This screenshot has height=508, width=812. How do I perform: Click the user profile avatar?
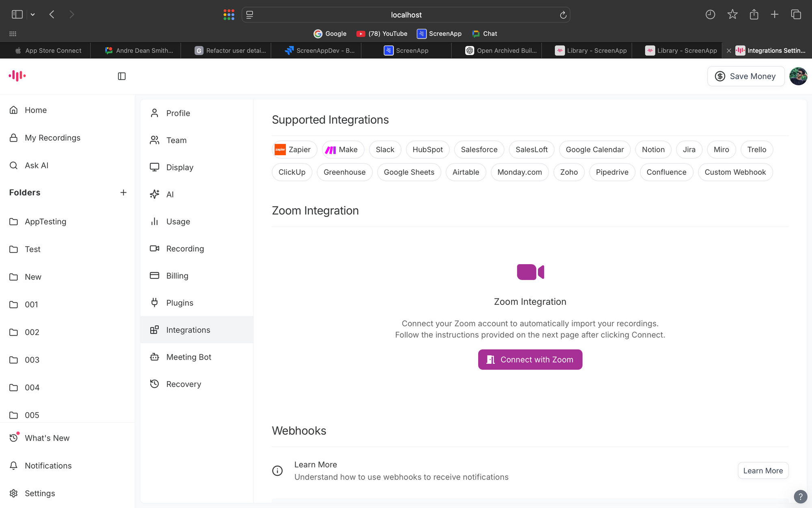point(798,76)
